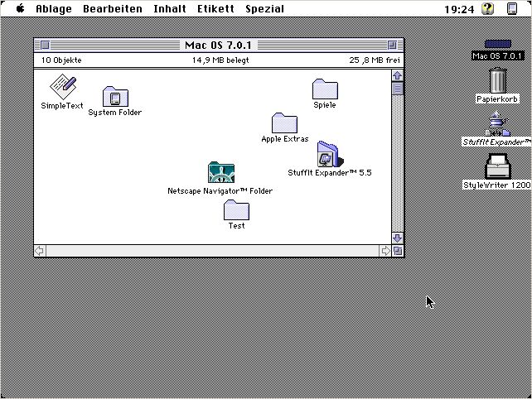Click the '10 Objekte' status text
The image size is (532, 399).
(61, 60)
